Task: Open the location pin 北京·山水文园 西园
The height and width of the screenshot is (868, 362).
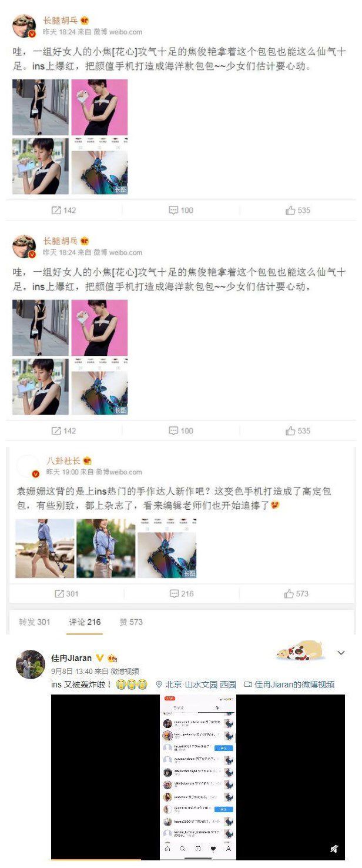Action: [x=196, y=685]
